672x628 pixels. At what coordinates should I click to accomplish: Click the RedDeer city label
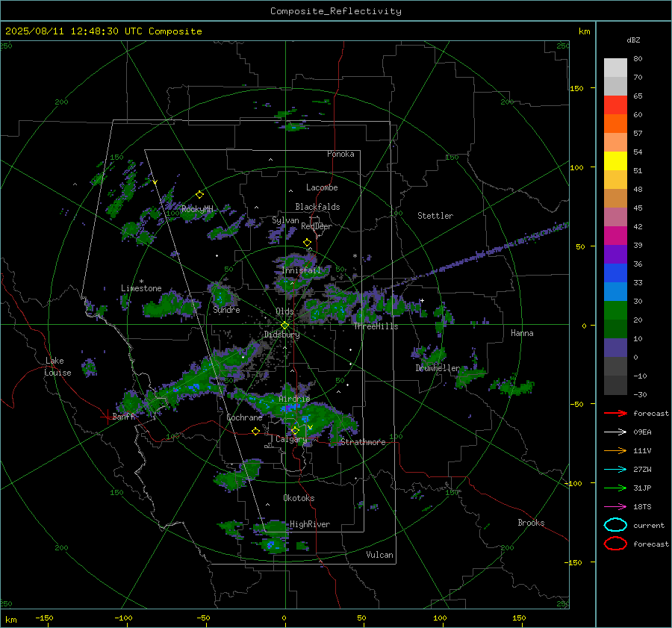pyautogui.click(x=317, y=226)
